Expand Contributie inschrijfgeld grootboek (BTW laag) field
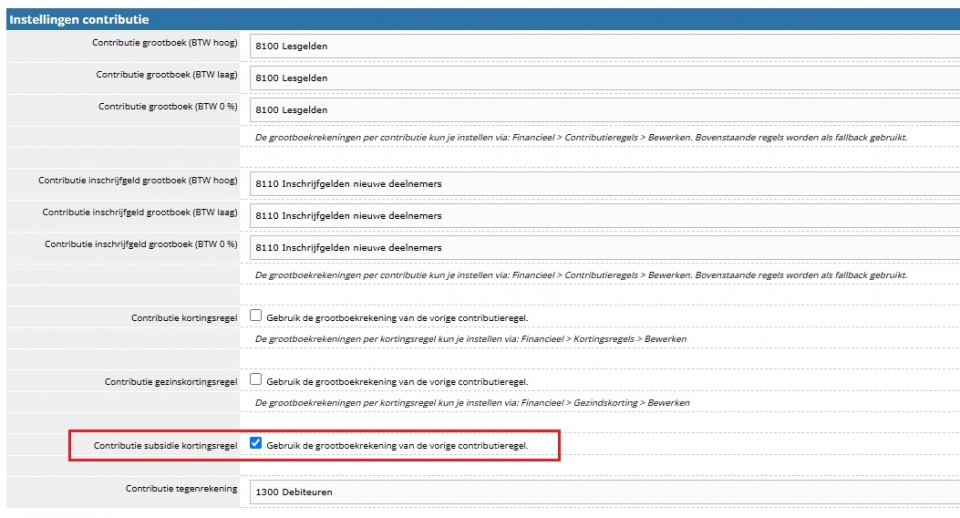Screen dimensions: 960x518 (600, 215)
